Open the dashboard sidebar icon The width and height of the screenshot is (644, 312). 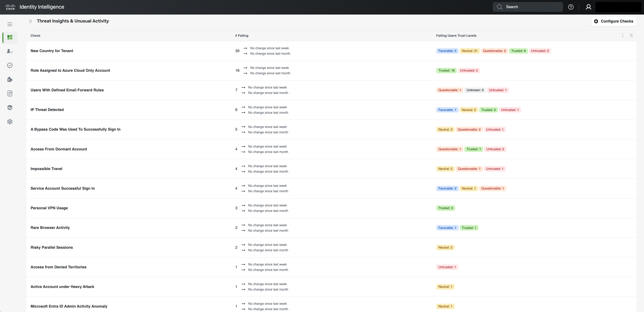[10, 38]
